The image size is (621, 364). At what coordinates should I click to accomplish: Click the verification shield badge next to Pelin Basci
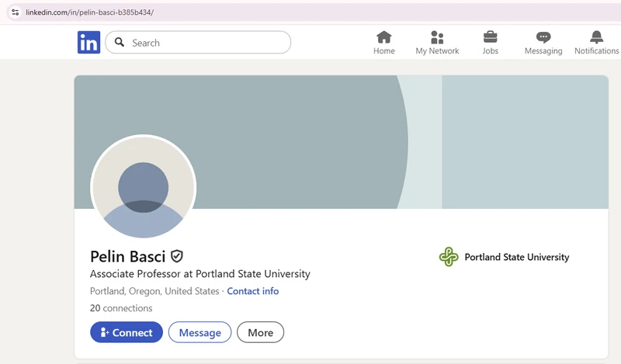pyautogui.click(x=177, y=256)
